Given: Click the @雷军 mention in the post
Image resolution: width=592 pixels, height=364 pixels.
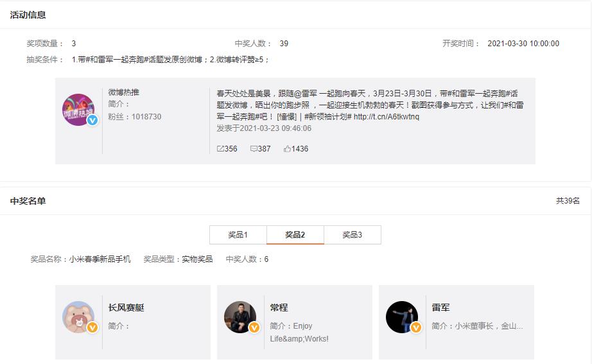Looking at the screenshot, I should [x=305, y=93].
